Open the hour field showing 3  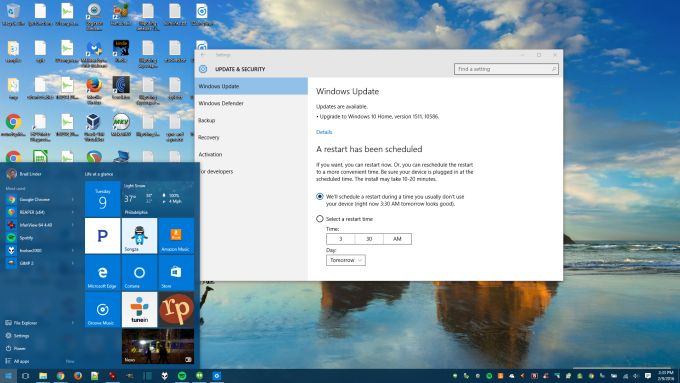coord(340,239)
